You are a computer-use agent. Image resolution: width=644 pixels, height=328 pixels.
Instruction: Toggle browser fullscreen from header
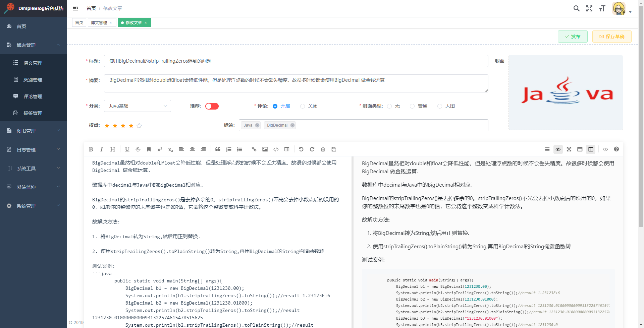[589, 8]
